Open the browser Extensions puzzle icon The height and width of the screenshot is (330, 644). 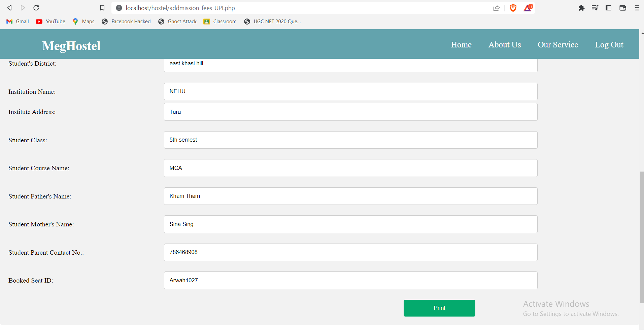(x=581, y=8)
